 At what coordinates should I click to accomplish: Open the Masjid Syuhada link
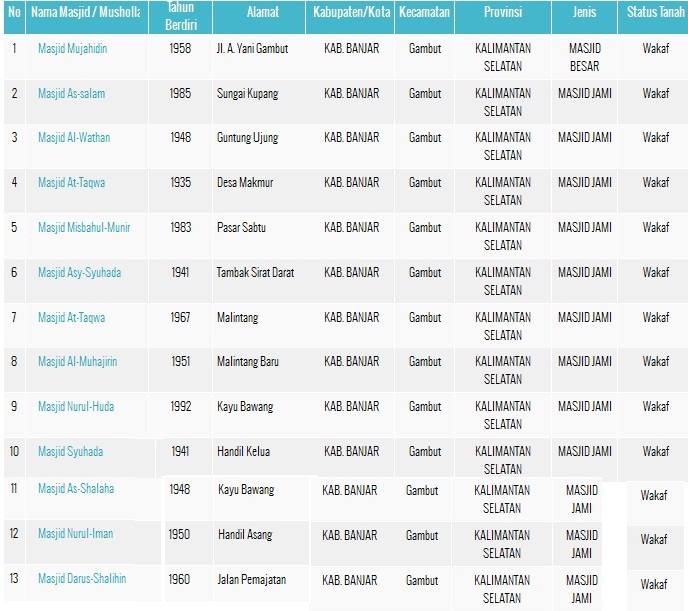point(71,451)
